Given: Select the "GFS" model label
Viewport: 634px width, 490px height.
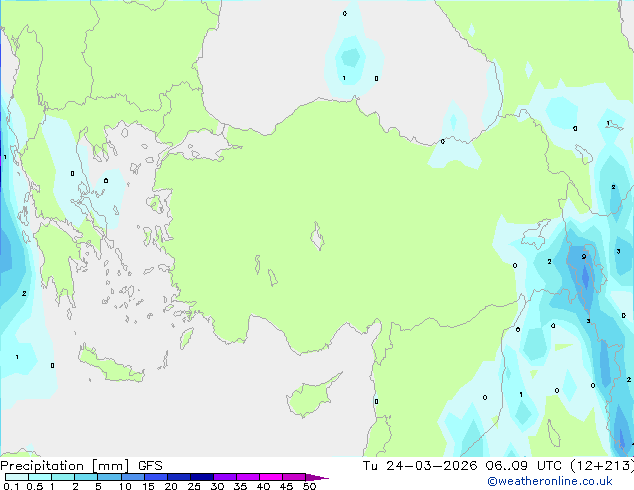Looking at the screenshot, I should [x=150, y=466].
